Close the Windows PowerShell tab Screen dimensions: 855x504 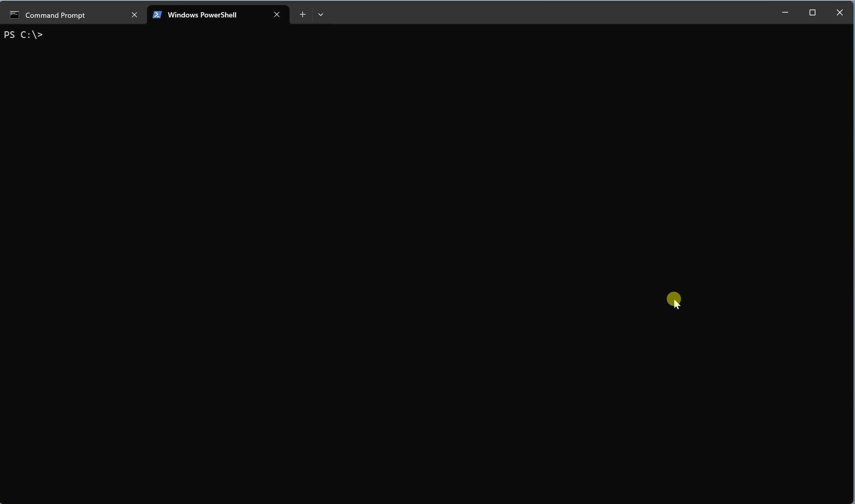point(276,15)
